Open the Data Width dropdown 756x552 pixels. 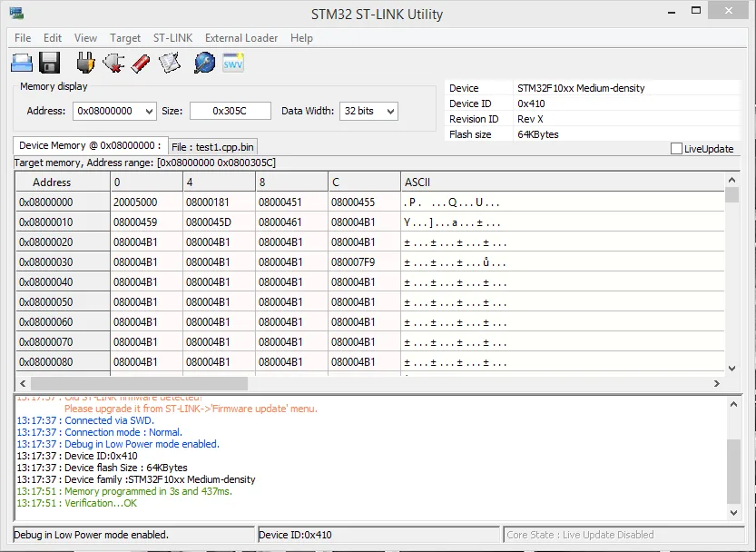click(391, 112)
